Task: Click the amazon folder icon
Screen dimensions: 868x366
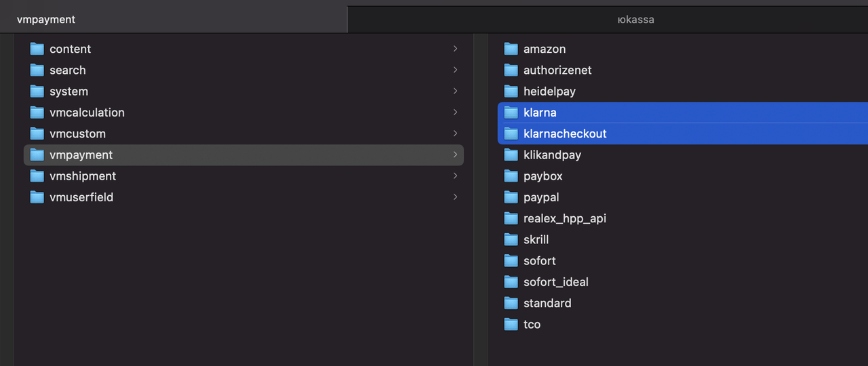Action: [x=511, y=49]
